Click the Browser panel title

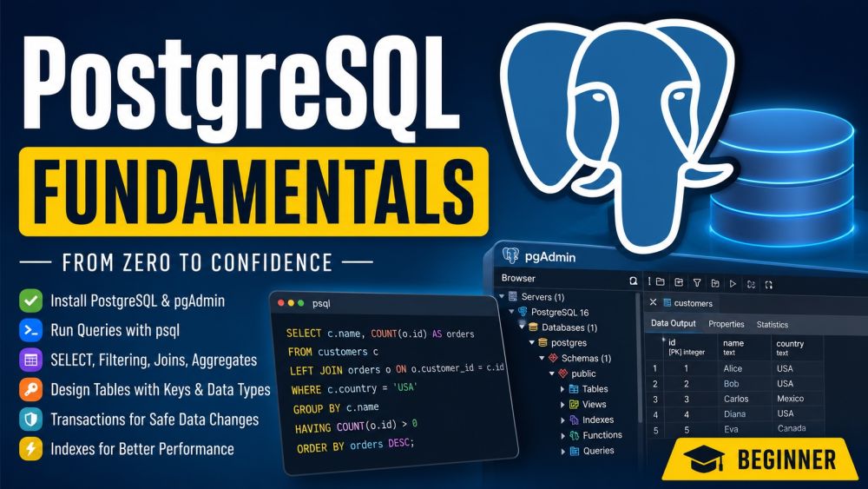click(518, 278)
